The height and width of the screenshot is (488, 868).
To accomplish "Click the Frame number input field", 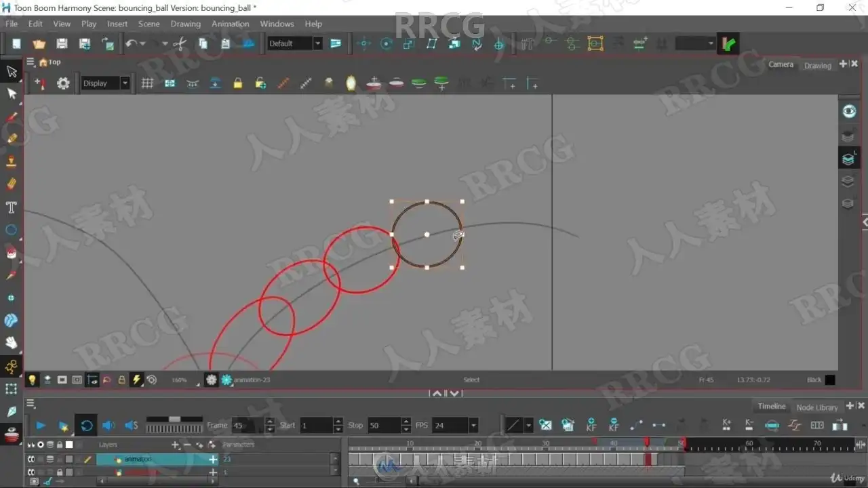I will [x=248, y=426].
